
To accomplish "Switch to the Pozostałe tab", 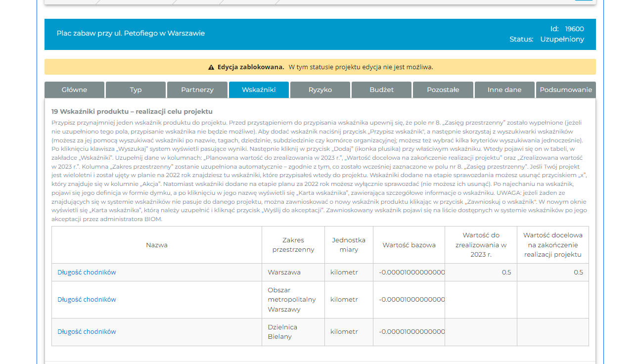I will (443, 90).
